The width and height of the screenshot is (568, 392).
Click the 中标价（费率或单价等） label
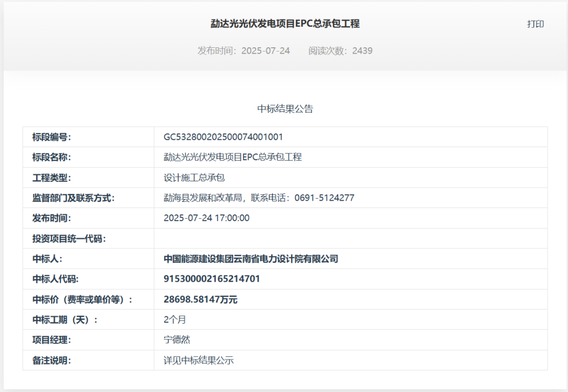pos(82,300)
